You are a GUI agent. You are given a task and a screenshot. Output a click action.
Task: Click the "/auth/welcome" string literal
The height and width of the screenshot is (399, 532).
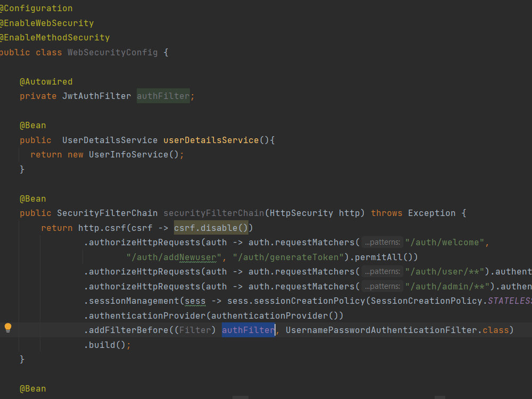pyautogui.click(x=444, y=242)
